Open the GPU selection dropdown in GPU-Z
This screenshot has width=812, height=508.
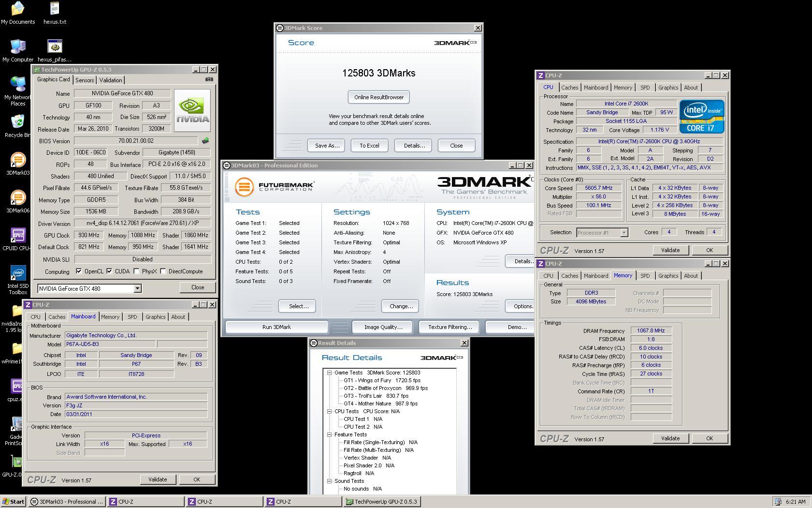[x=137, y=289]
